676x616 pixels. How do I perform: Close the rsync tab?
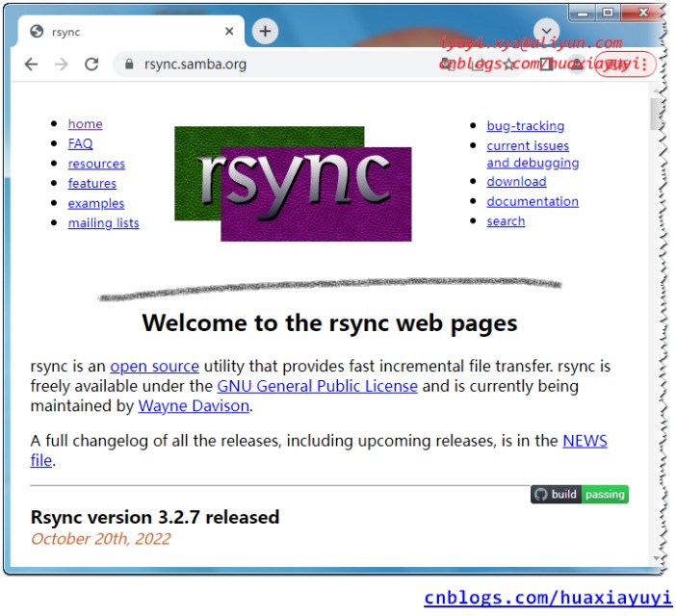229,31
